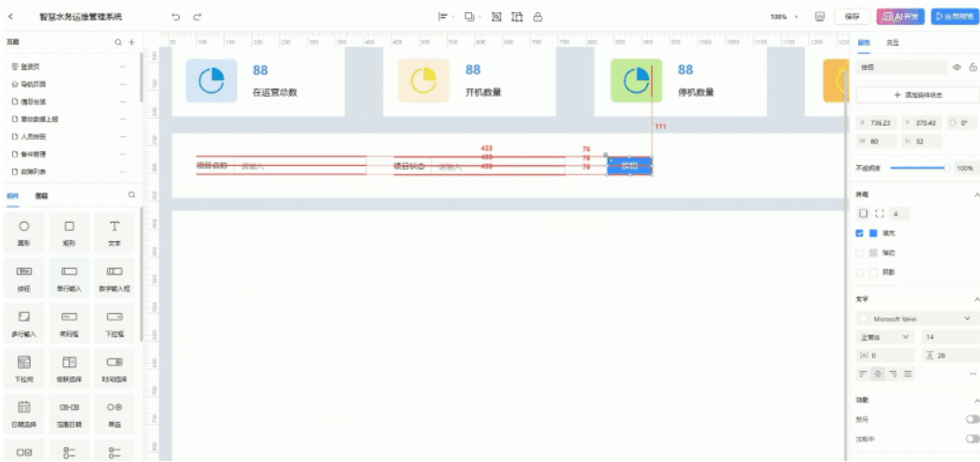This screenshot has width=980, height=462.
Task: Turn on the 加载中 loading switch
Action: (973, 438)
